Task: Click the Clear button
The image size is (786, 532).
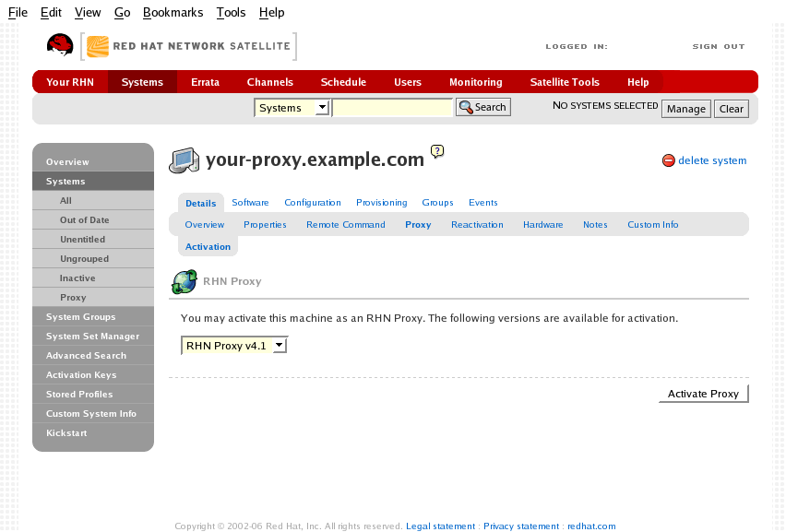Action: point(732,109)
